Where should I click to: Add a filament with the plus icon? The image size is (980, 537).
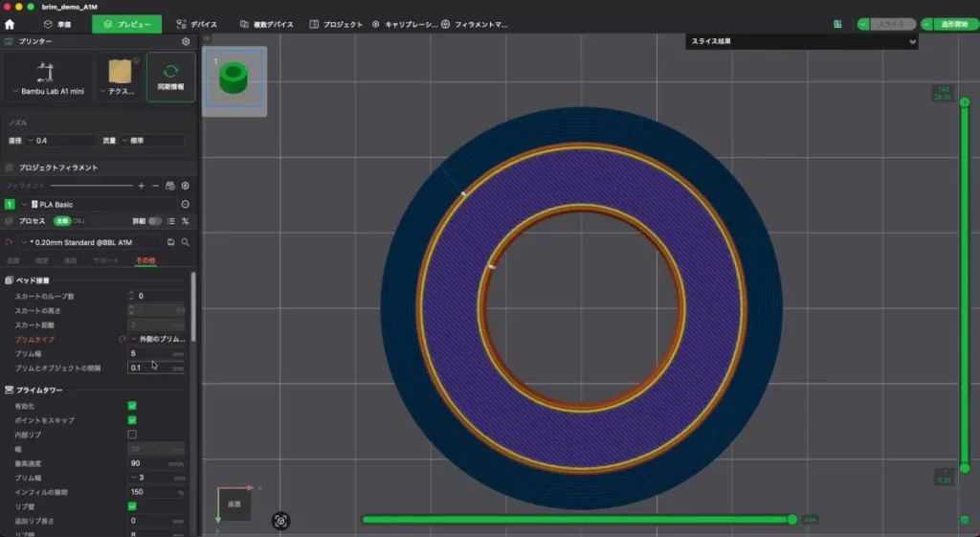[142, 186]
